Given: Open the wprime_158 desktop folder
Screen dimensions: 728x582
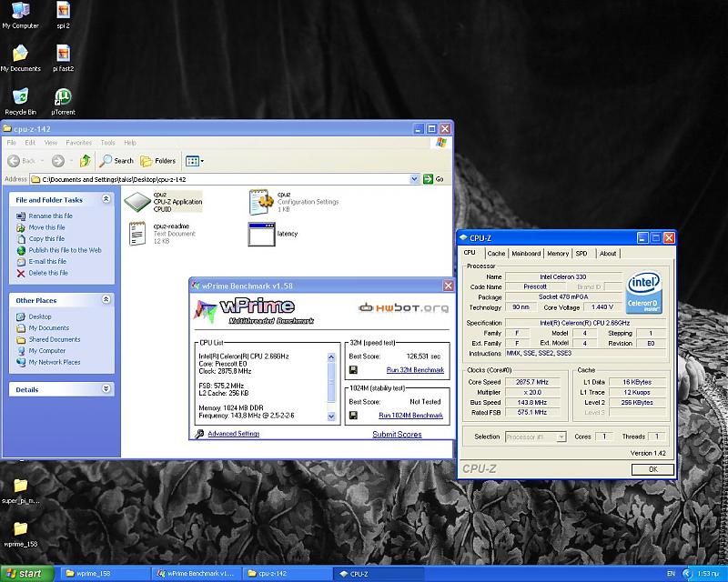Looking at the screenshot, I should click(20, 534).
